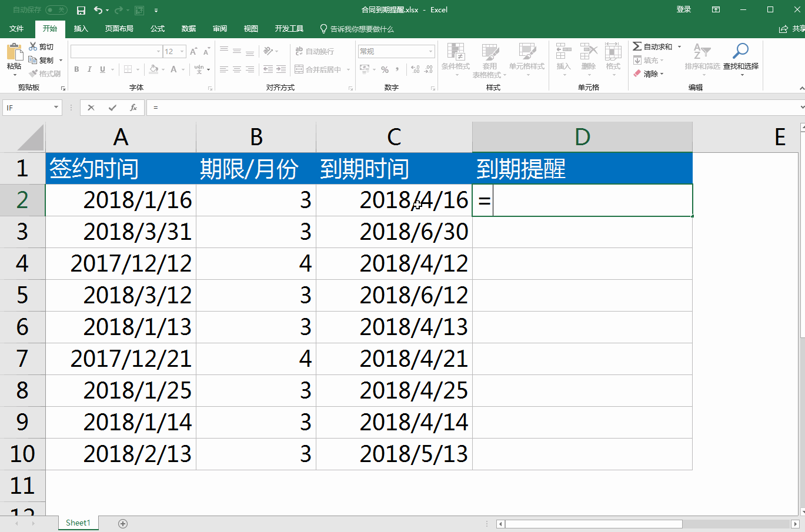
Task: Click the Conditional Formatting (条件格式) icon
Action: click(x=456, y=52)
